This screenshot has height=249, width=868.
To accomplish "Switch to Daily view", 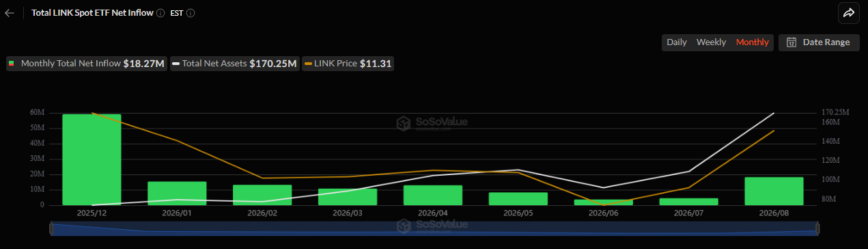I will 677,42.
